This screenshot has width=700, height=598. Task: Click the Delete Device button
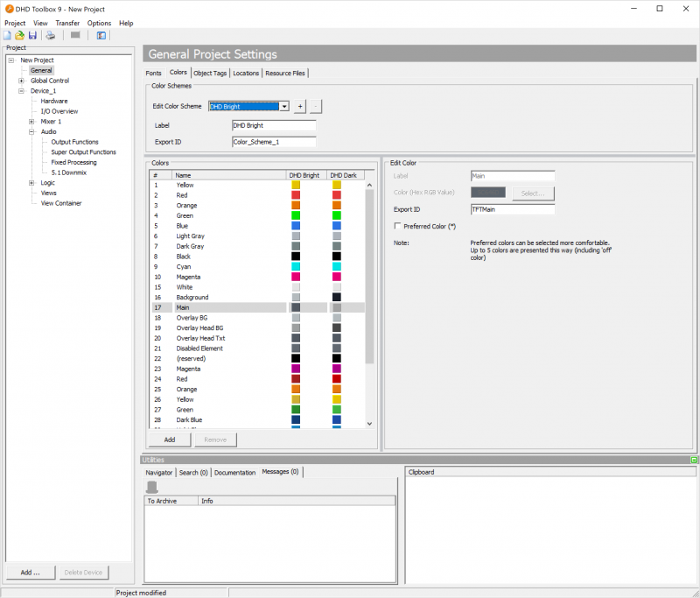point(83,572)
